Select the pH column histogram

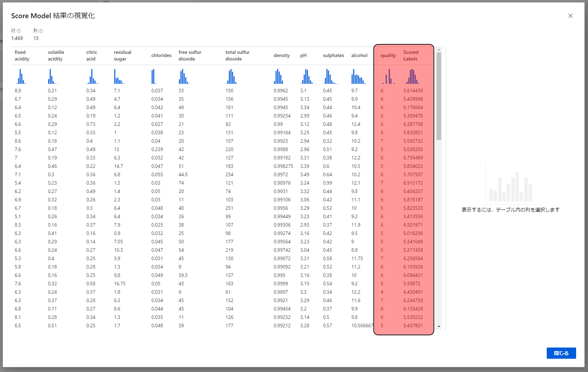307,77
